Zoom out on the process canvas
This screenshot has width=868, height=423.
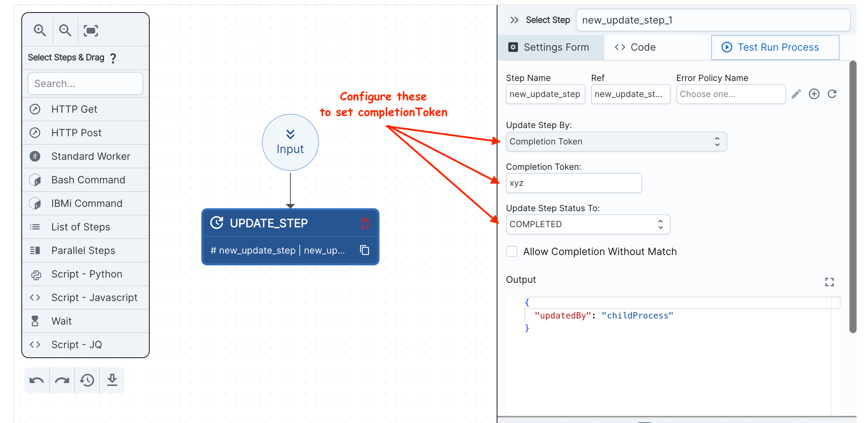65,30
